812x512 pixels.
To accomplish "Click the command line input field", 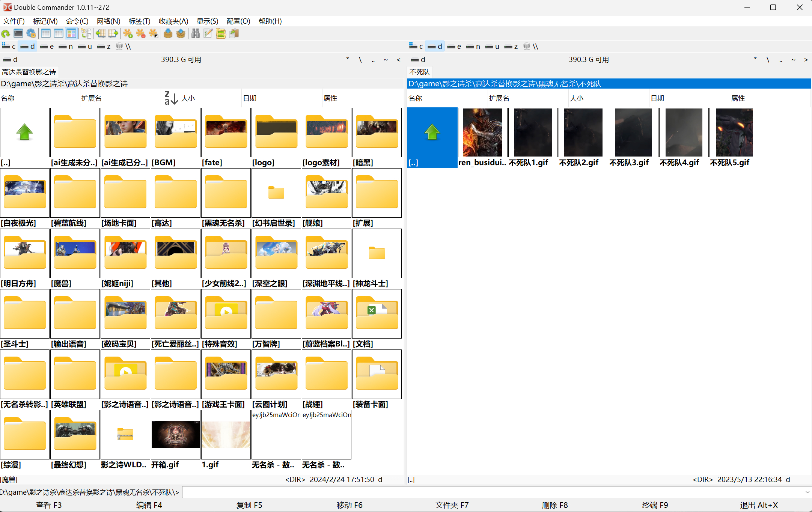I will (493, 492).
